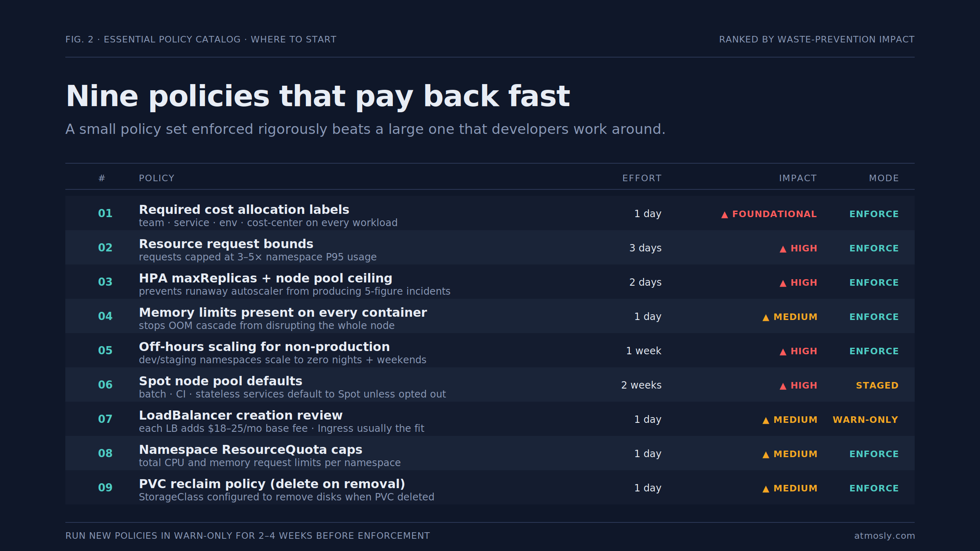Click the 'Namespace ResourceQuota caps' title
Image resolution: width=980 pixels, height=551 pixels.
[x=251, y=449]
